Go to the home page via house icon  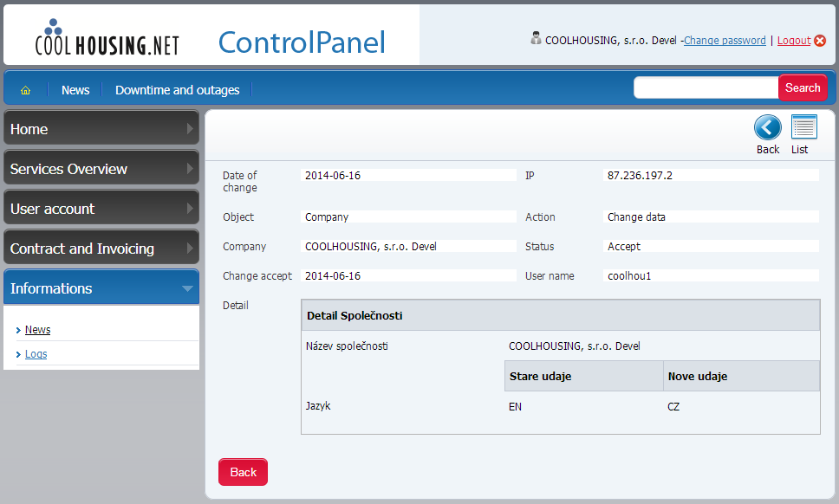pos(26,90)
